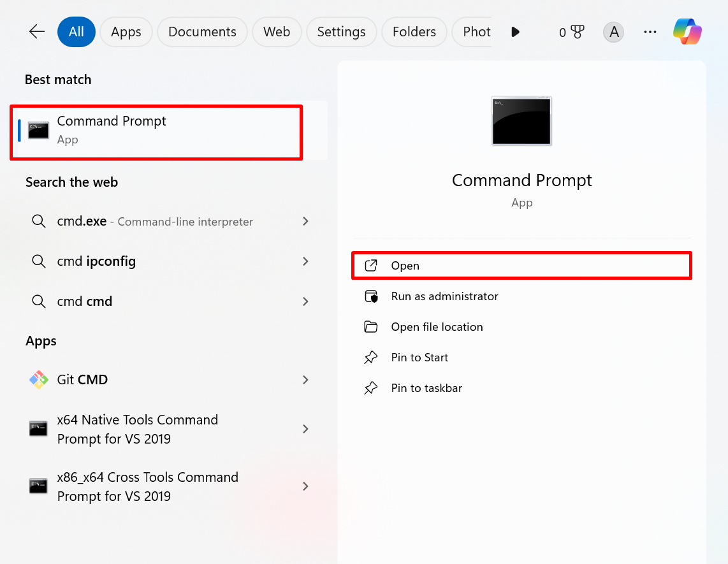728x564 pixels.
Task: Expand the cmd ipconfig chevron
Action: tap(305, 261)
